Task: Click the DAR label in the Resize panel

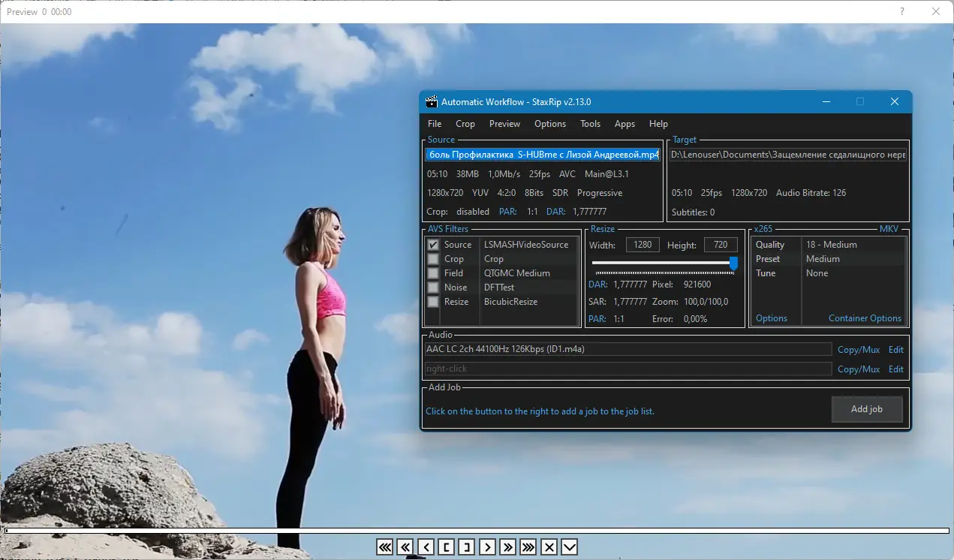Action: coord(598,285)
